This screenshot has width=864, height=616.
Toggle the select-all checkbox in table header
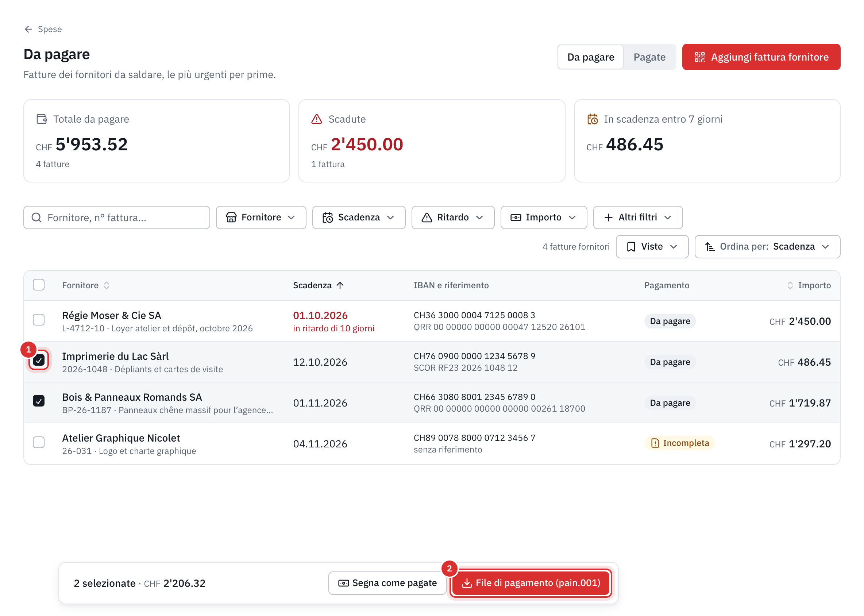[x=39, y=285]
